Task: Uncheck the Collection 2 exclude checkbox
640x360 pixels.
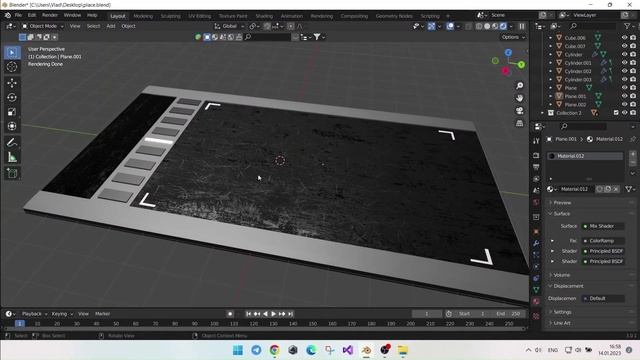Action: click(x=616, y=113)
